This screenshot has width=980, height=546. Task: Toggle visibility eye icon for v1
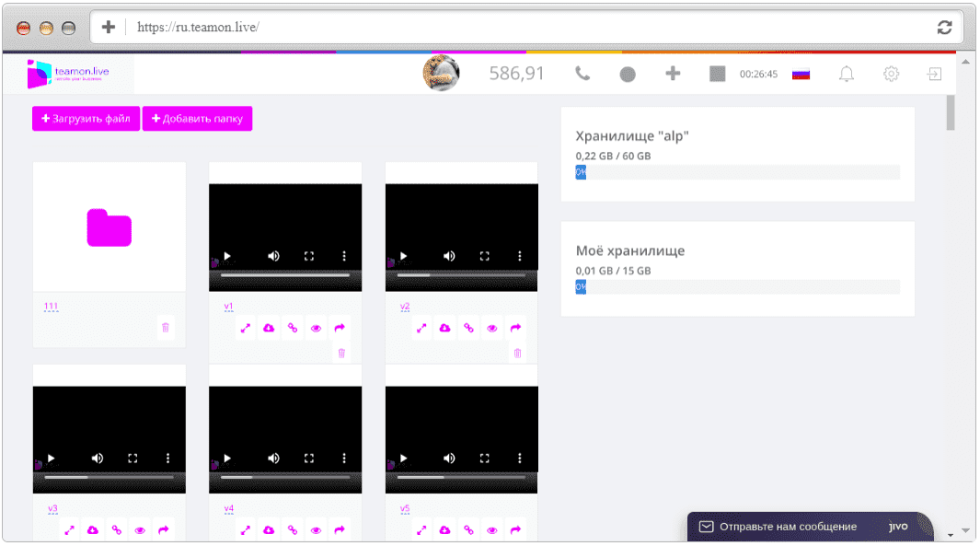(317, 329)
